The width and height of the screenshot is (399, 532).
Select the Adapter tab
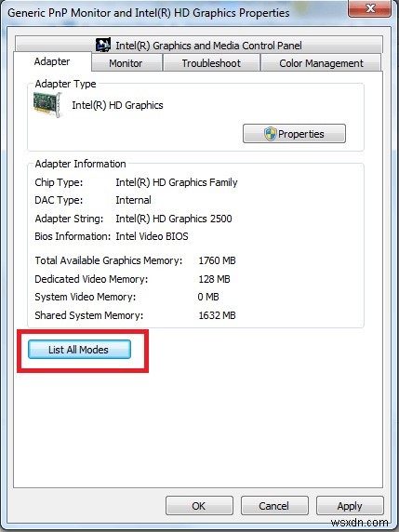(52, 61)
